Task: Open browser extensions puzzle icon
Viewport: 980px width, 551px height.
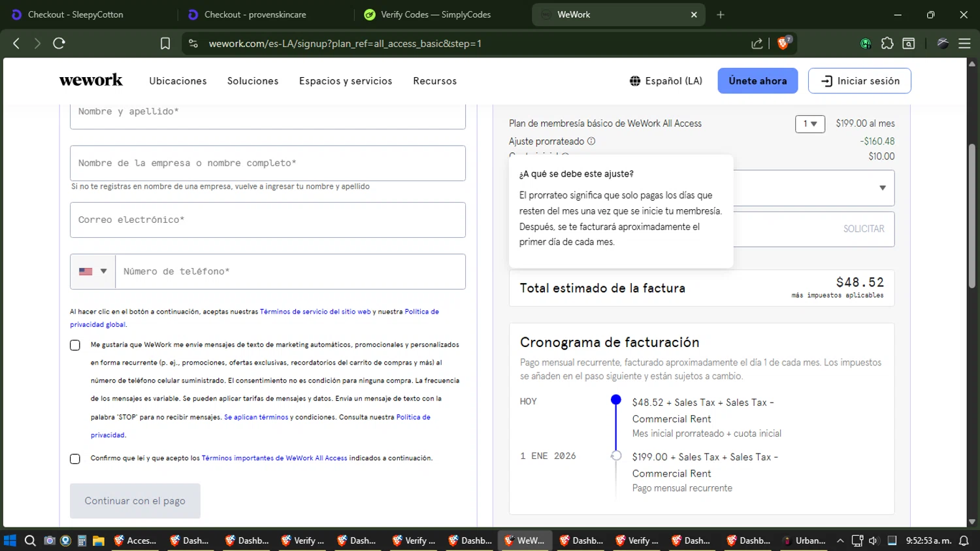Action: click(887, 43)
